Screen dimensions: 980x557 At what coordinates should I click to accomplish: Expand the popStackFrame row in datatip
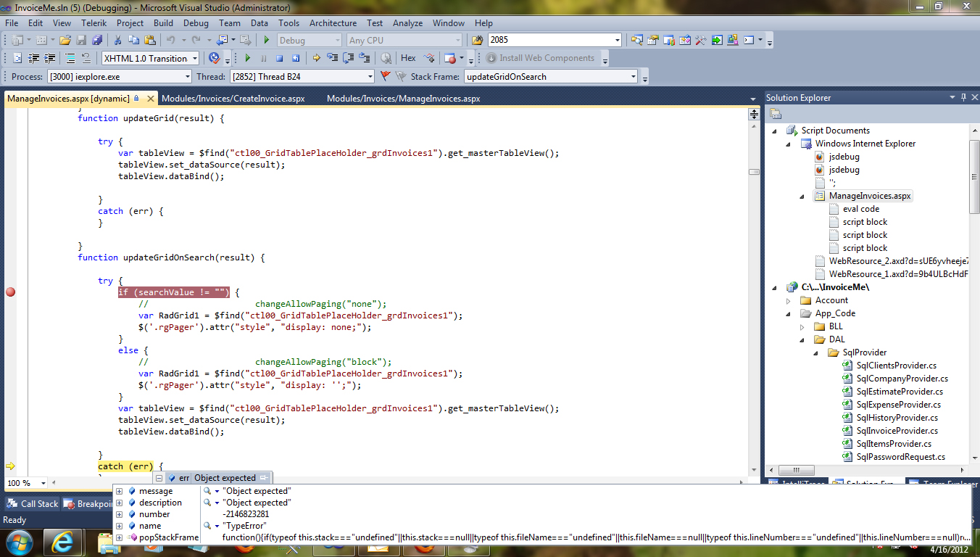120,537
